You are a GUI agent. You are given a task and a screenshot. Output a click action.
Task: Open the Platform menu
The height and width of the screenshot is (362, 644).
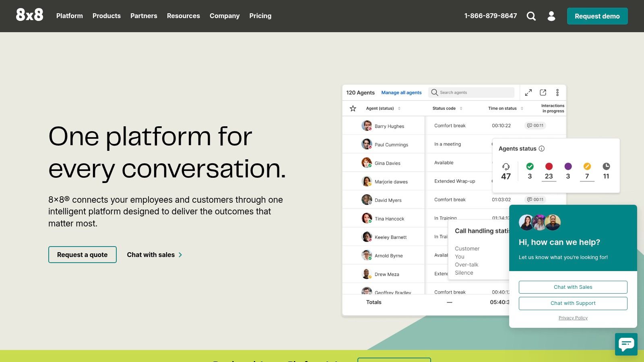(70, 16)
